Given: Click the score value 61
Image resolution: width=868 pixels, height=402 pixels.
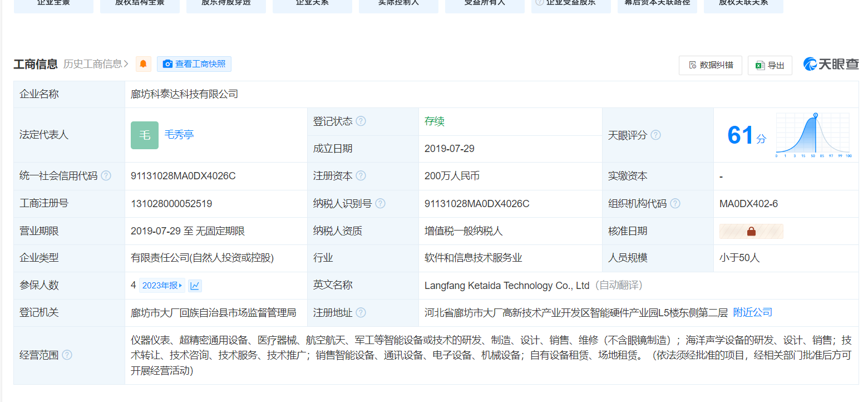Looking at the screenshot, I should coord(741,135).
